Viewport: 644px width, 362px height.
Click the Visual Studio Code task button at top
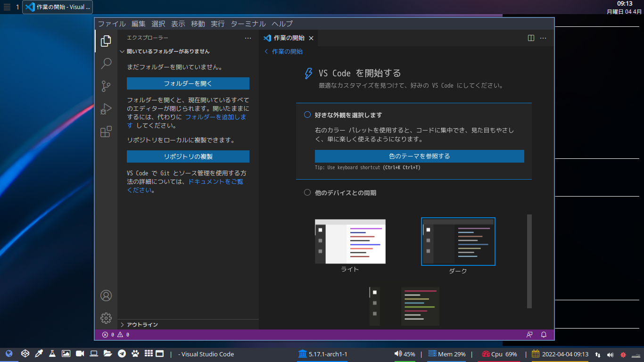click(58, 7)
